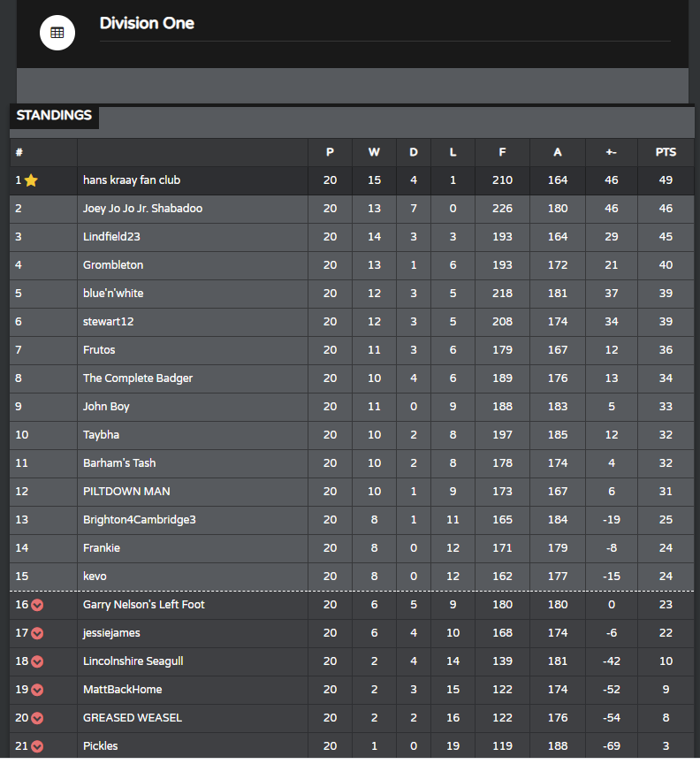Open The Complete Badger team page
This screenshot has height=764, width=700.
[138, 378]
